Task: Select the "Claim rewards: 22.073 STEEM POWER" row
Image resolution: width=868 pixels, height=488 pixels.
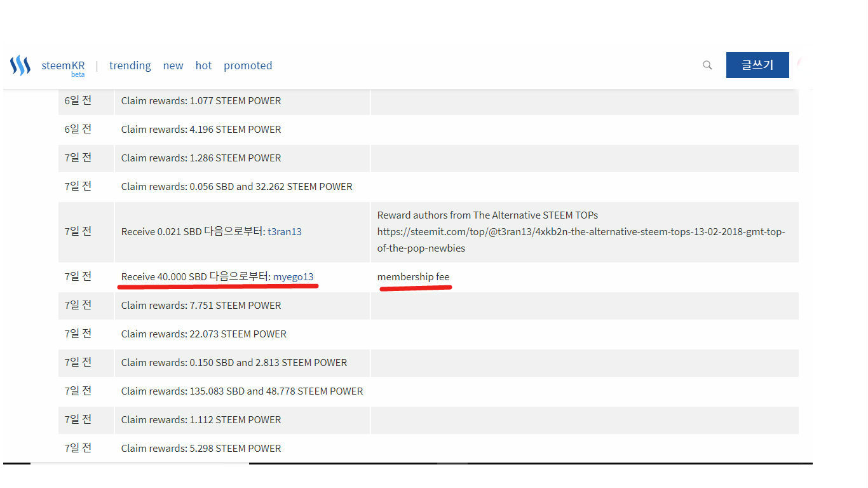Action: point(203,334)
